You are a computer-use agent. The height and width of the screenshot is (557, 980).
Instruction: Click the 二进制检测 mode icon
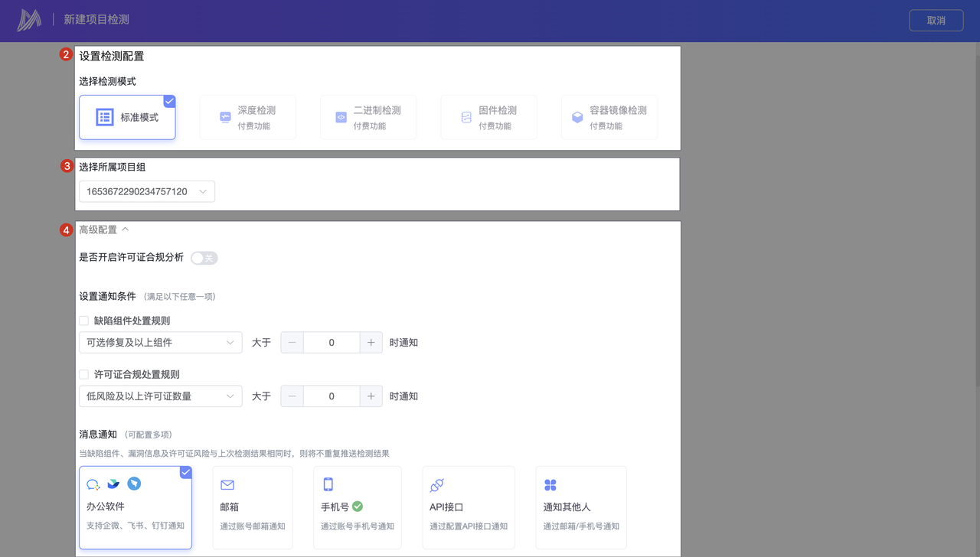coord(341,117)
